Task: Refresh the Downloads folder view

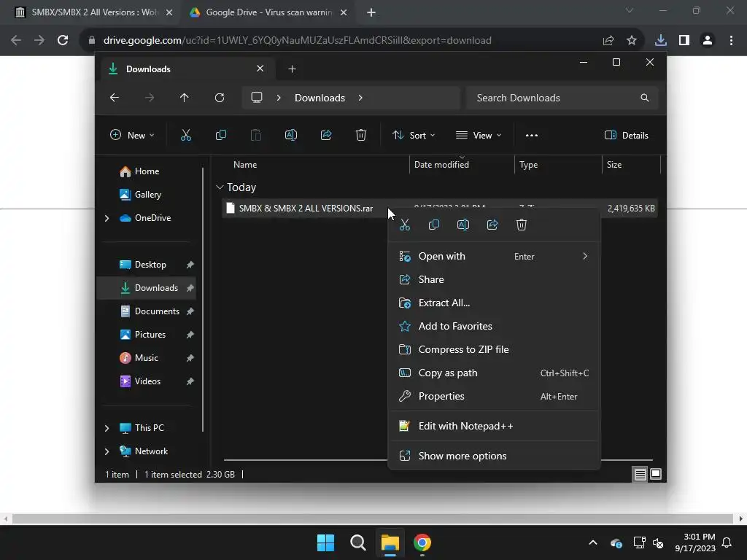Action: pyautogui.click(x=219, y=98)
